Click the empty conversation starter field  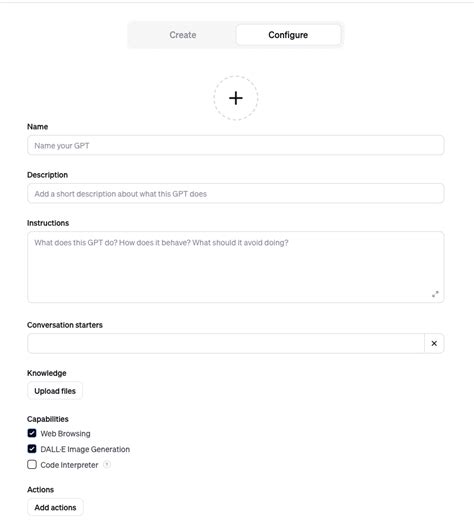tap(226, 343)
